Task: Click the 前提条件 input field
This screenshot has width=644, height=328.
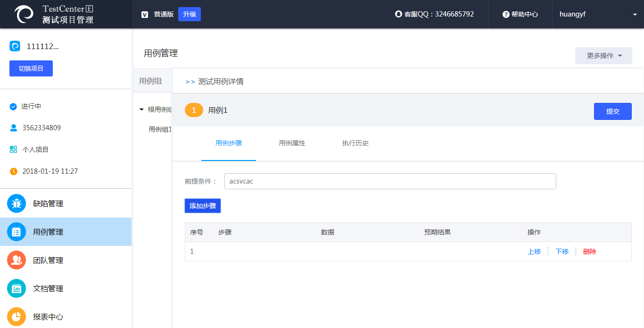Action: point(390,181)
